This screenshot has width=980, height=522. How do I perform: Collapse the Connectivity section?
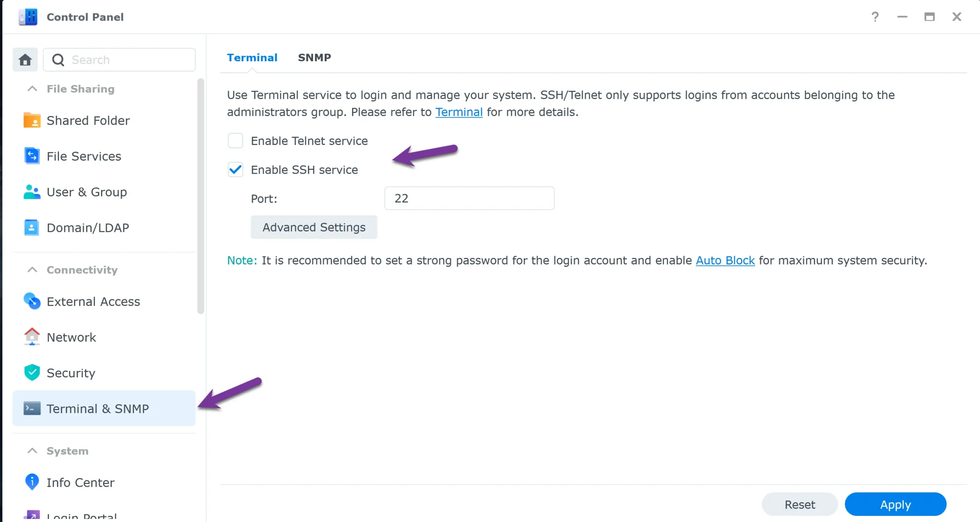[x=32, y=270]
